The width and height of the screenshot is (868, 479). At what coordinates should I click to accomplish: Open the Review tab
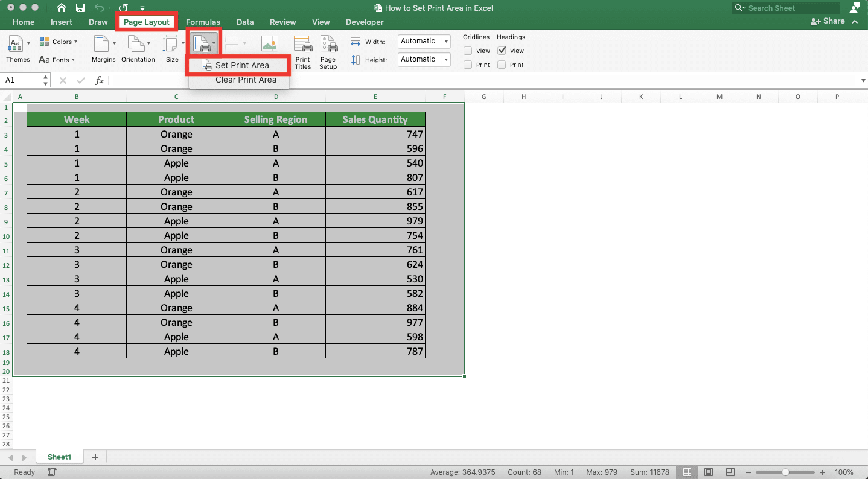[x=283, y=22]
